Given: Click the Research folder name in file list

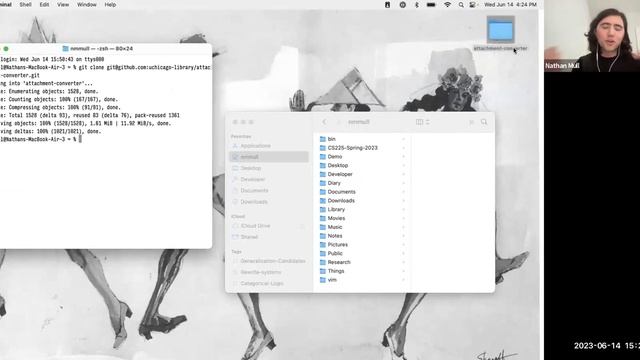Looking at the screenshot, I should [x=339, y=262].
